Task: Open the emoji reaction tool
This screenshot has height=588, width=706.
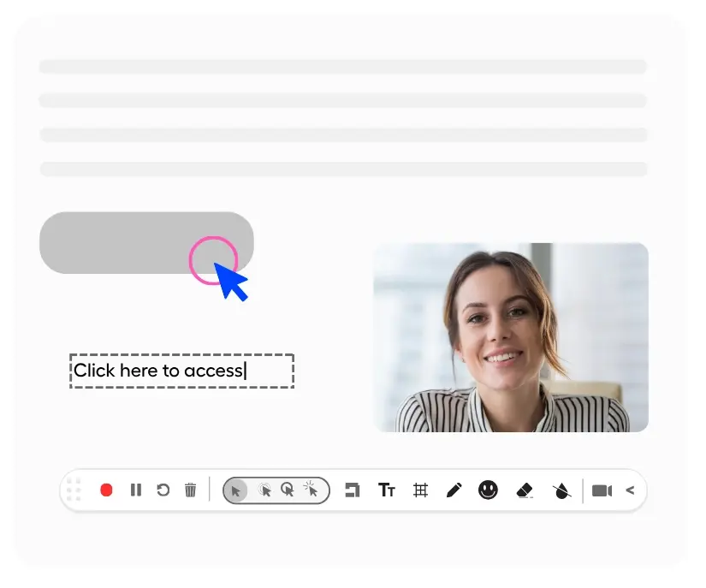Action: coord(488,490)
